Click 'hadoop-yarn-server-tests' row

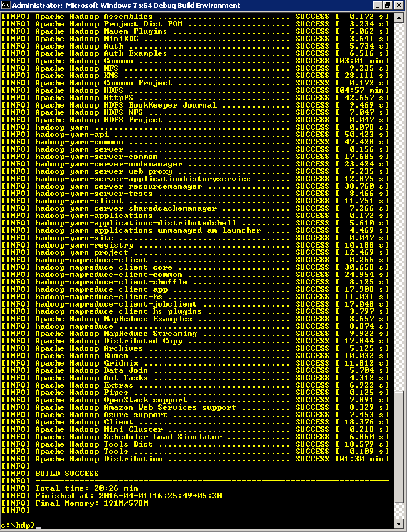click(195, 194)
